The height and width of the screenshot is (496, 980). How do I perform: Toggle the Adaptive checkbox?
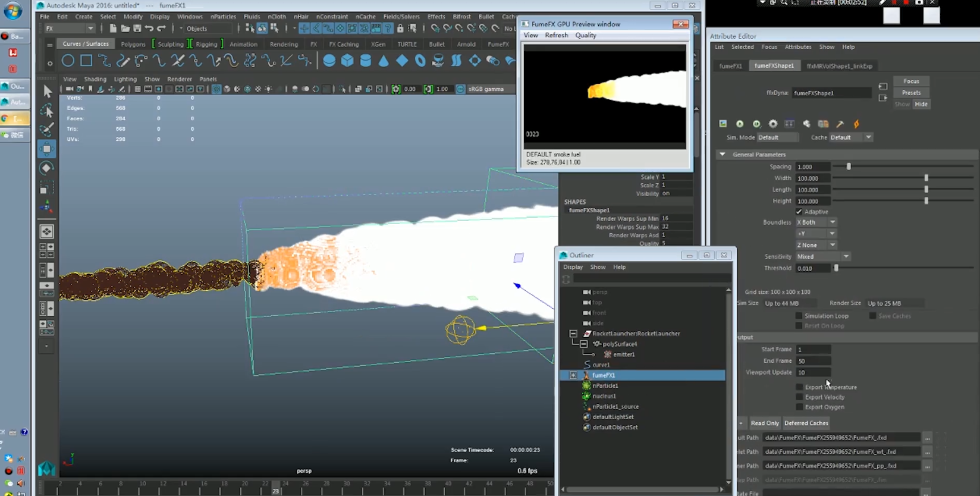[x=799, y=212]
